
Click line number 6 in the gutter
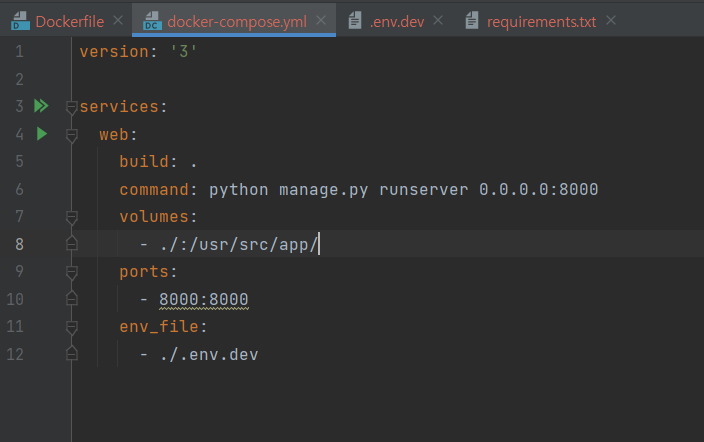click(x=19, y=189)
